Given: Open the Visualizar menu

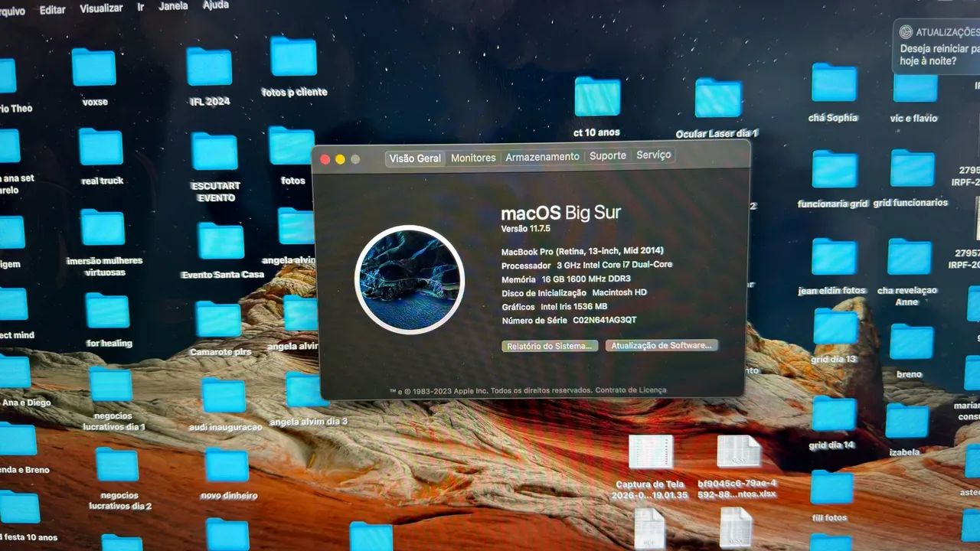Looking at the screenshot, I should [x=101, y=8].
